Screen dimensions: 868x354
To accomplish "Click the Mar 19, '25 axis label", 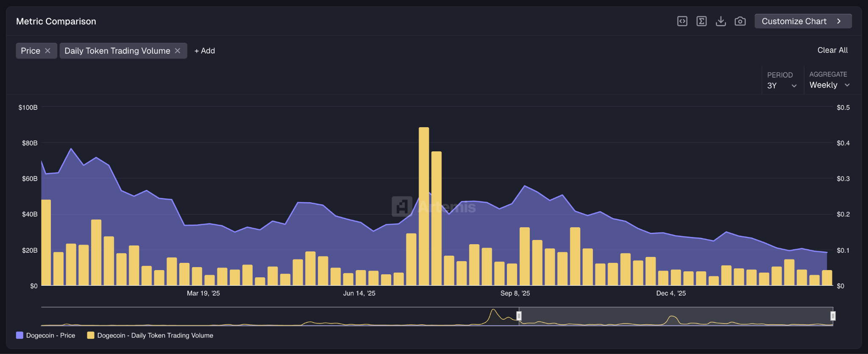I will [x=203, y=293].
